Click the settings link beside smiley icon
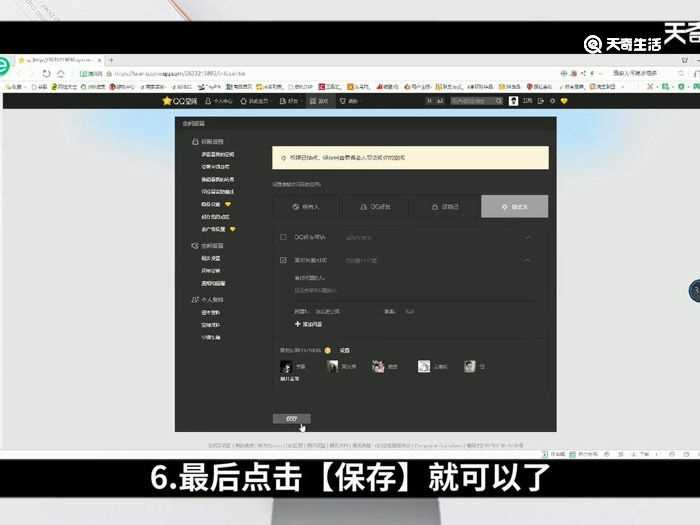The height and width of the screenshot is (525, 700). [x=345, y=350]
